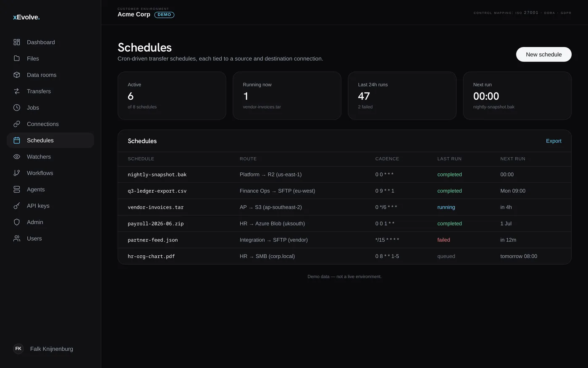Click cadence value */15 * * * *
The width and height of the screenshot is (588, 368).
(x=387, y=240)
